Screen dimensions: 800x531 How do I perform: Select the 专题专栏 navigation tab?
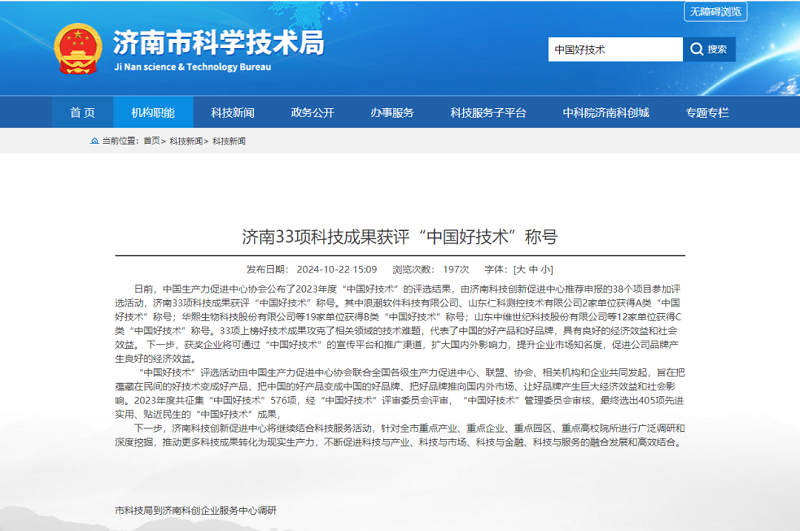[x=707, y=112]
